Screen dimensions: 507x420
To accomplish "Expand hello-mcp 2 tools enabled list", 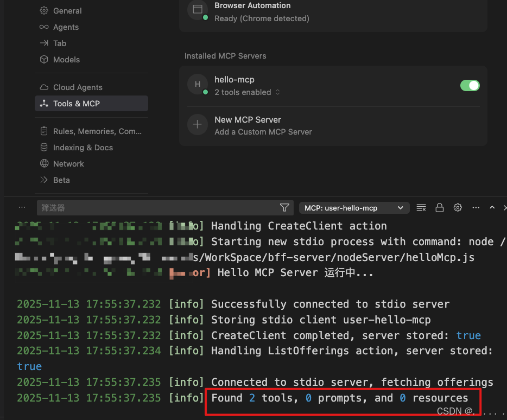I will (x=247, y=92).
